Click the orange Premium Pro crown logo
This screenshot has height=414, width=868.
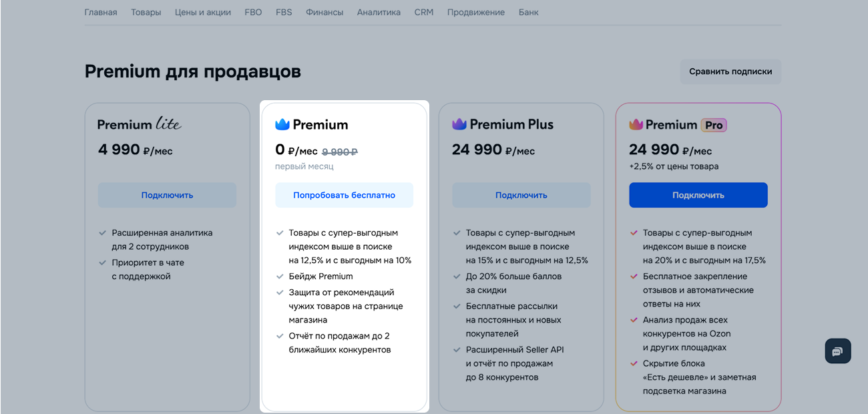click(x=636, y=124)
